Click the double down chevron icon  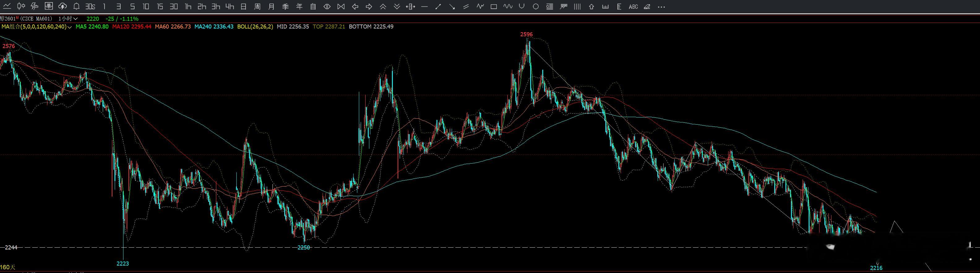[397, 7]
